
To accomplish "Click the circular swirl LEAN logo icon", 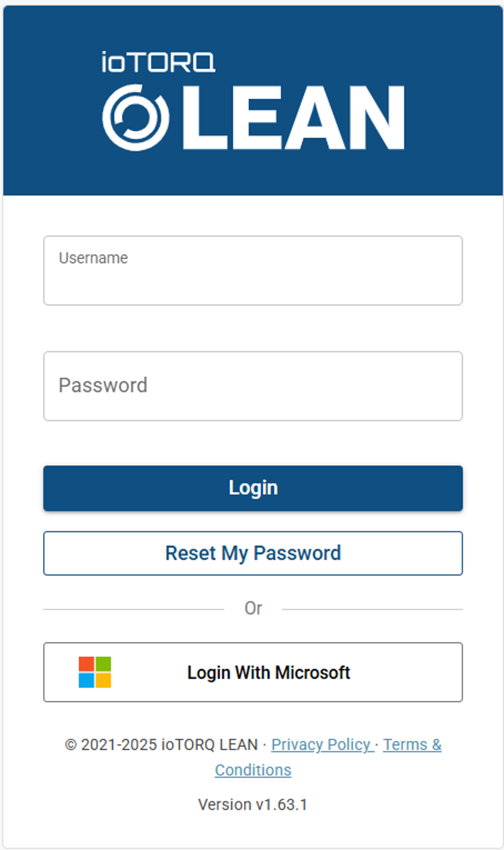I will click(x=136, y=118).
